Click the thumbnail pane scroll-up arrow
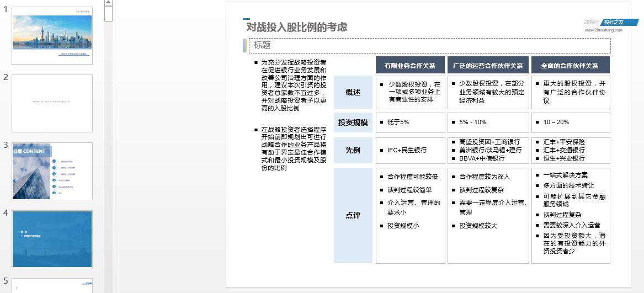Image resolution: width=644 pixels, height=293 pixels. [x=108, y=2]
